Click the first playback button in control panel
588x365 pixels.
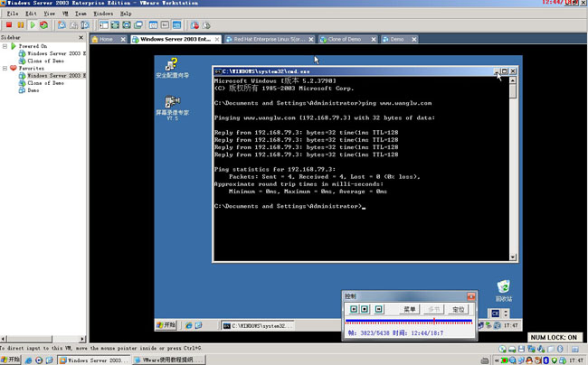point(354,309)
